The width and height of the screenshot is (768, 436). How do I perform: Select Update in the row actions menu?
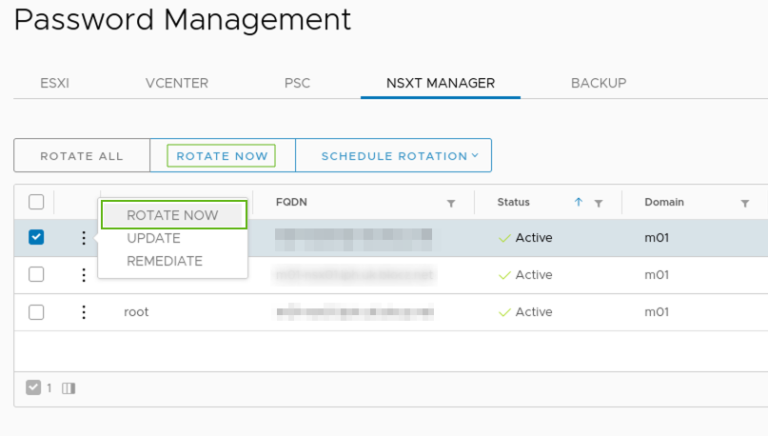(153, 238)
